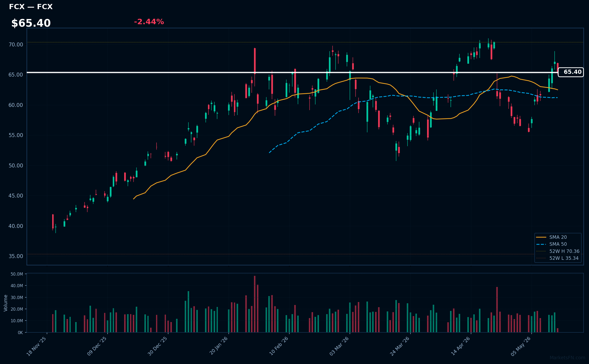Select the SMA 20 legend entry
Viewport: 589px width, 364px height.
click(558, 237)
